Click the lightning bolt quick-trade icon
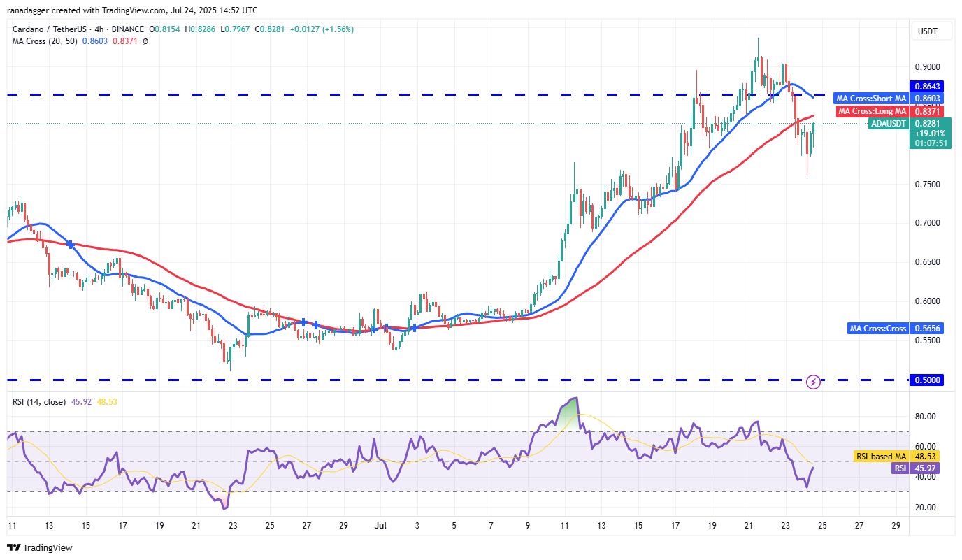The width and height of the screenshot is (962, 560). 812,382
